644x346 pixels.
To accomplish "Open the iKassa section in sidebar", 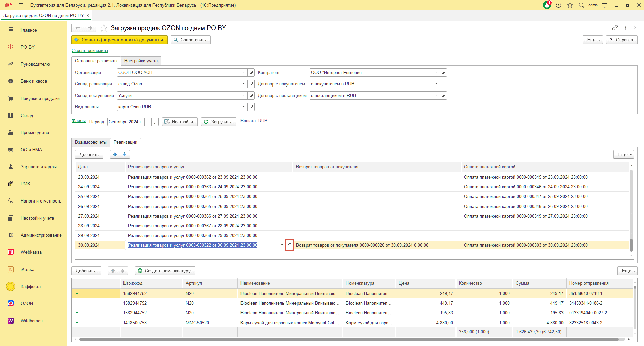I will (28, 269).
